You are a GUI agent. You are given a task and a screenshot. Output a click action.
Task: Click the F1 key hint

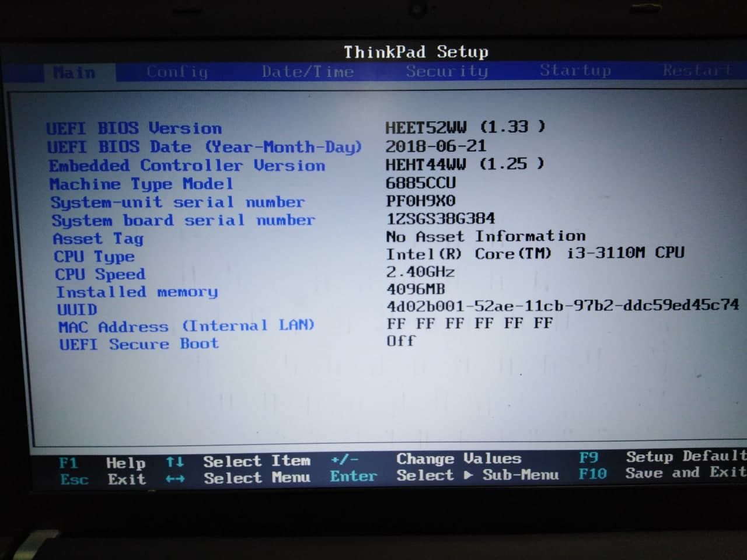click(x=68, y=464)
